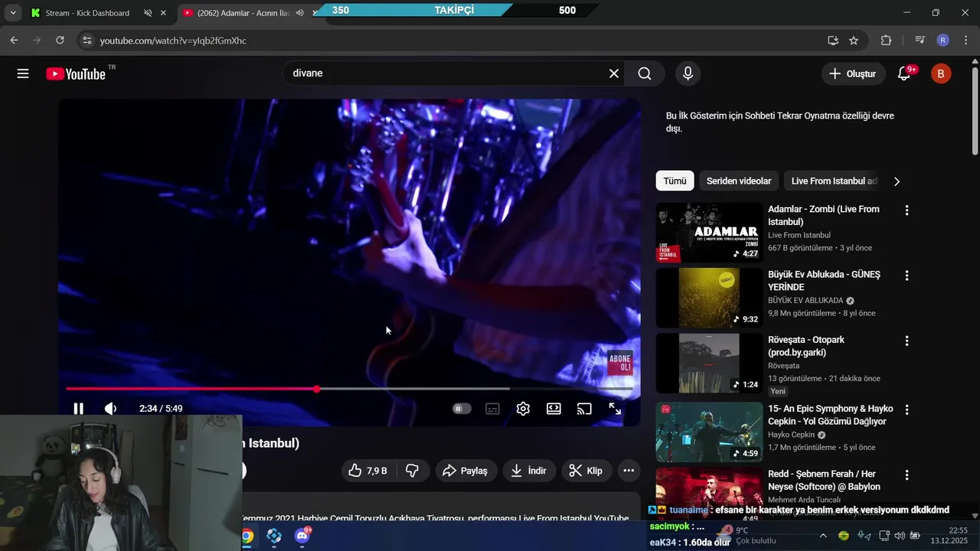Like the video with 7,9 B likes
980x551 pixels.
click(x=367, y=471)
